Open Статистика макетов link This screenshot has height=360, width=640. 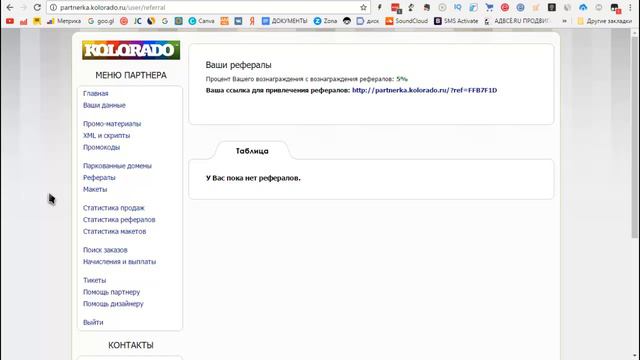pos(114,231)
